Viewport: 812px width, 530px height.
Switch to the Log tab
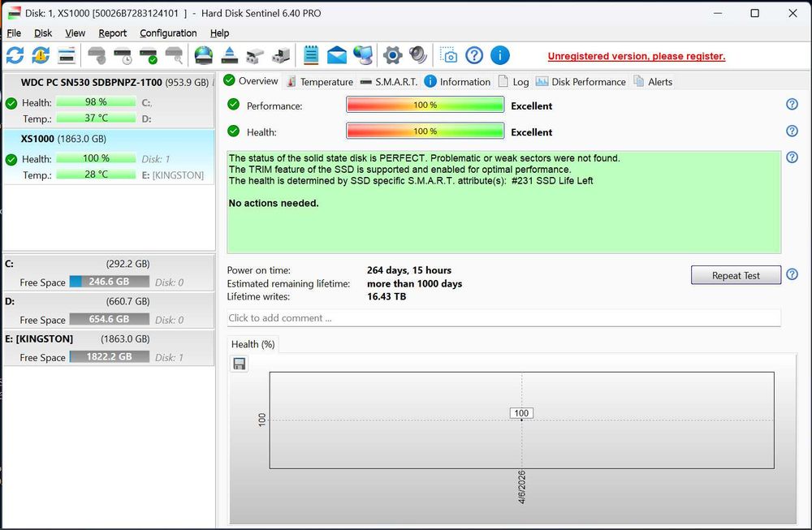(x=514, y=82)
